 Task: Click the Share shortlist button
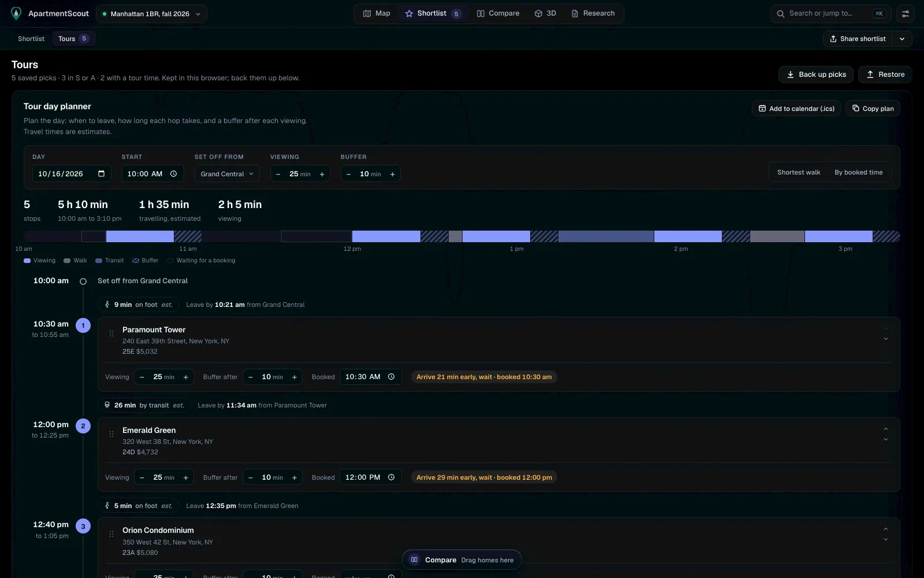[x=858, y=39]
